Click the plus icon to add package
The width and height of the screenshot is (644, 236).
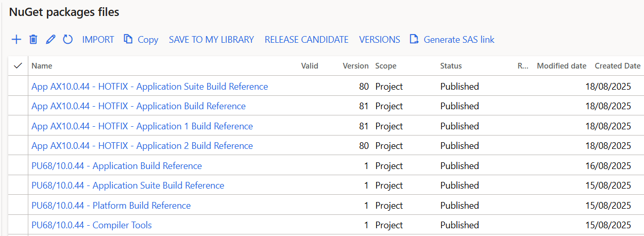16,40
